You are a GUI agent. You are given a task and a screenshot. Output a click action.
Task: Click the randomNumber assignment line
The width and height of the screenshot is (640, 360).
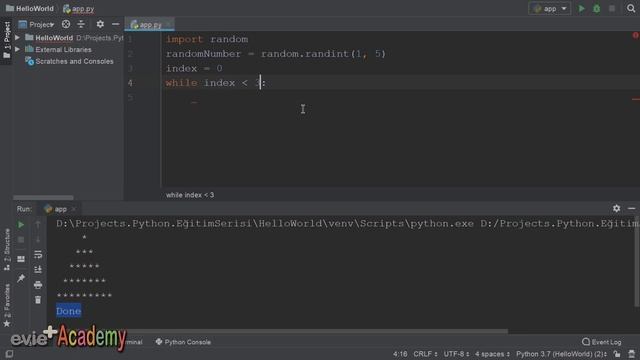276,54
